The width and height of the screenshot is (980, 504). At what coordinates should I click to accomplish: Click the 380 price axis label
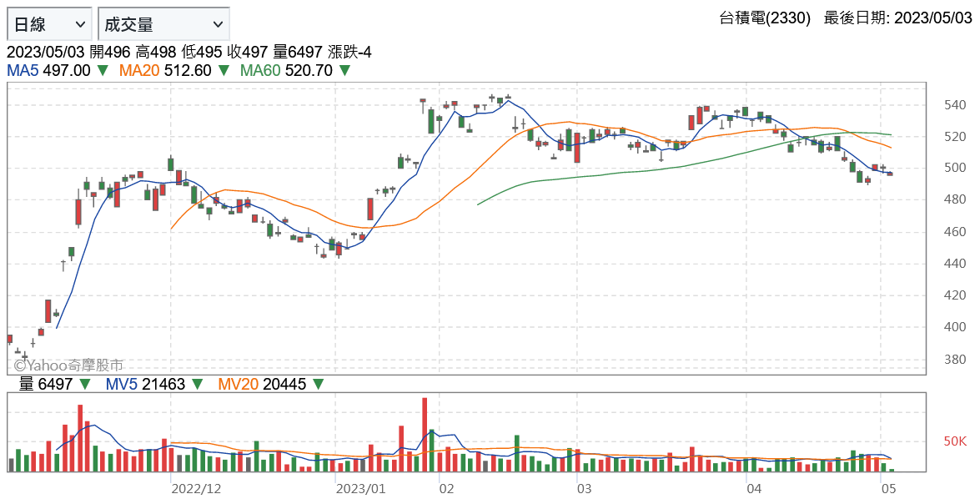[x=954, y=359]
